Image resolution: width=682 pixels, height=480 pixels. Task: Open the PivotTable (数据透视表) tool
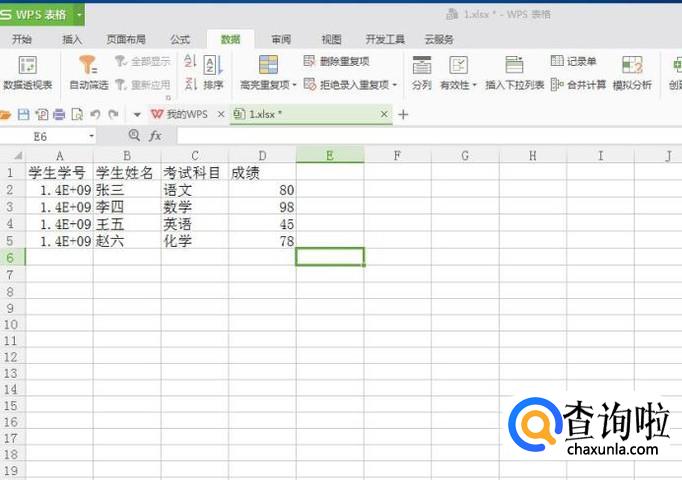click(x=27, y=73)
